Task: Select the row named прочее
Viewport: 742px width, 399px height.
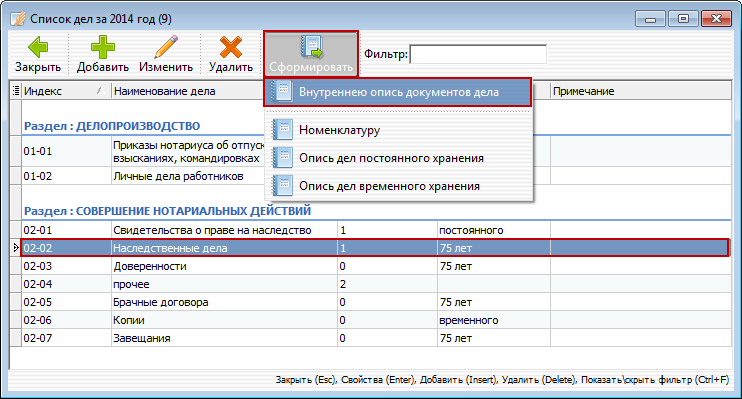Action: (x=377, y=284)
